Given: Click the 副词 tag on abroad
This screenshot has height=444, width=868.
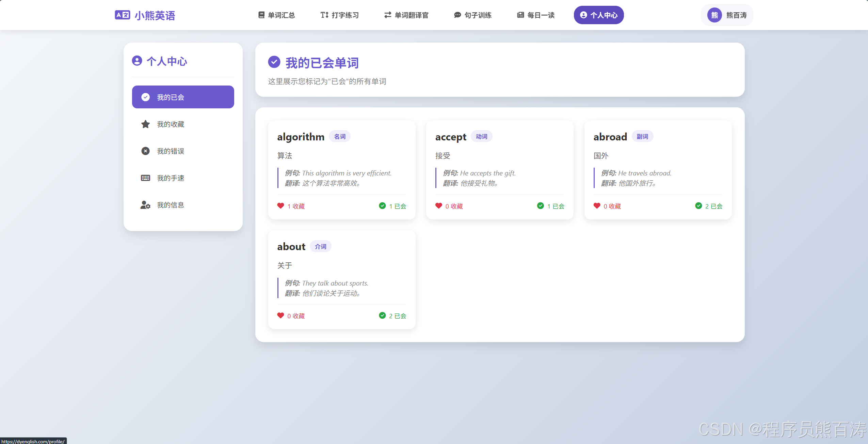Looking at the screenshot, I should pyautogui.click(x=643, y=137).
